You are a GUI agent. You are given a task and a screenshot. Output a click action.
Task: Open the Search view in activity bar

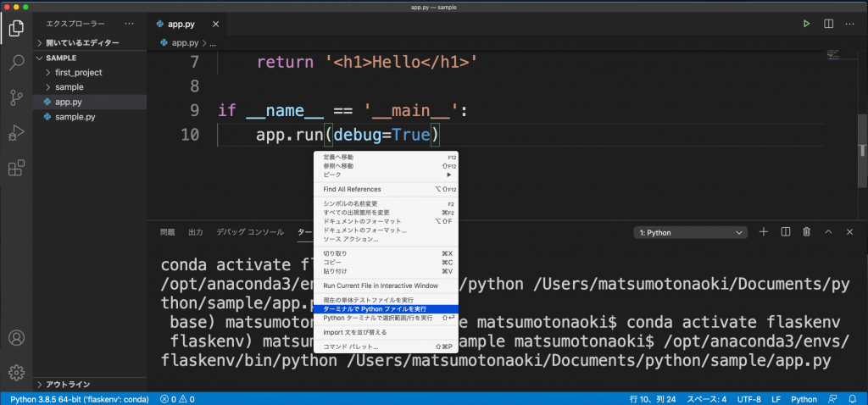[x=16, y=62]
